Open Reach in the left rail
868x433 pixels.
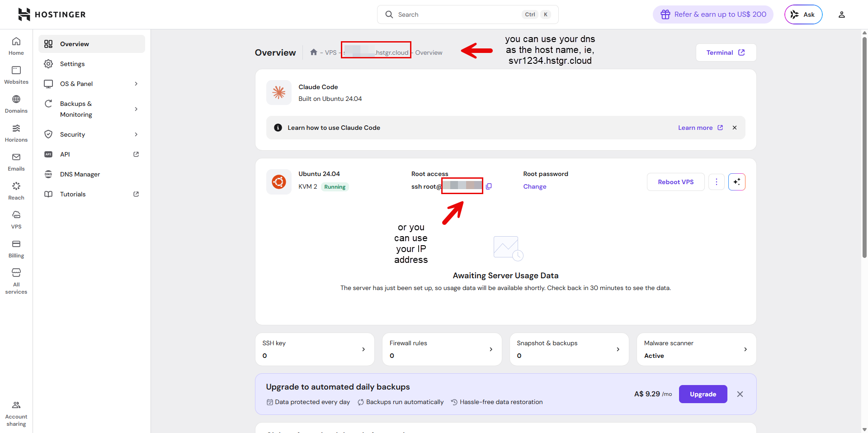[x=16, y=191]
